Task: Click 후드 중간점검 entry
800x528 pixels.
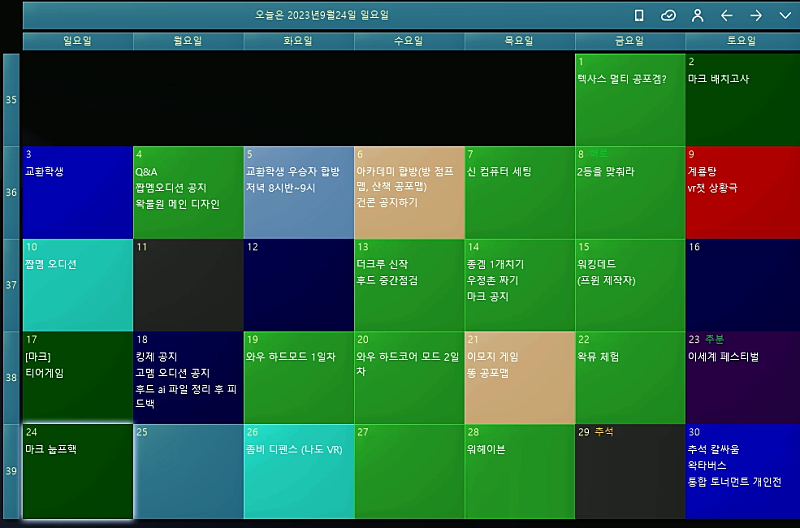Action: (x=387, y=281)
